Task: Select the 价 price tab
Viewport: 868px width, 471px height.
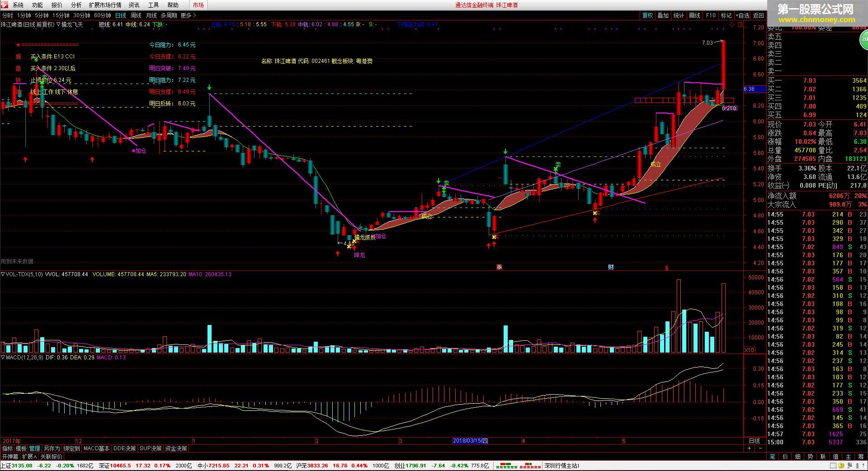Action: (x=785, y=457)
